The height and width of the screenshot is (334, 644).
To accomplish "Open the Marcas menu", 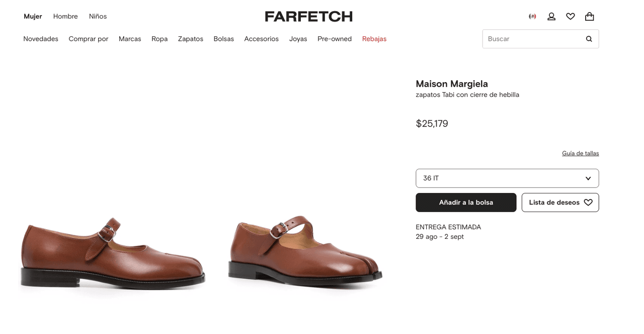I will coord(130,39).
